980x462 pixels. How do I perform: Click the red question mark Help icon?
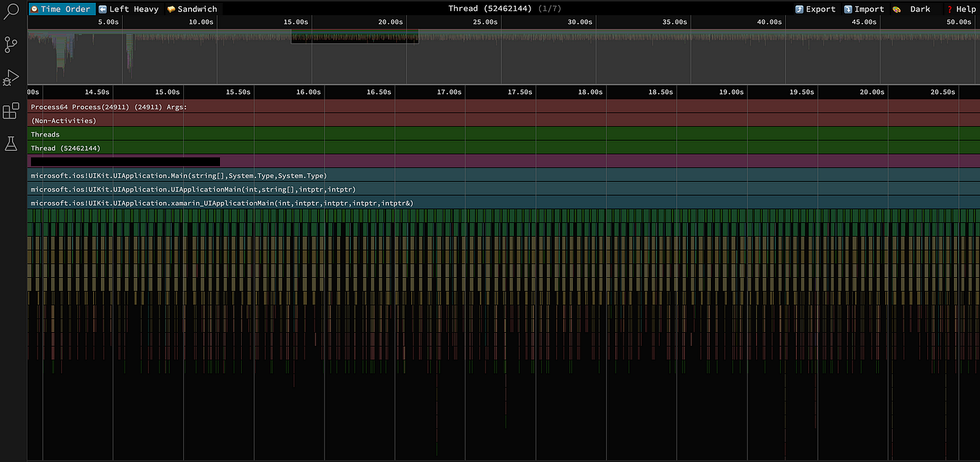(950, 9)
